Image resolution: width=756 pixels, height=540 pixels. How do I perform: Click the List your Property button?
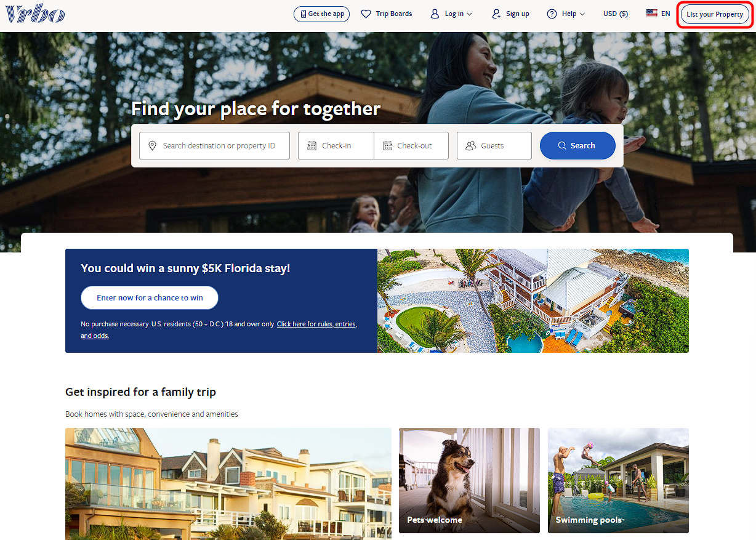pos(715,14)
